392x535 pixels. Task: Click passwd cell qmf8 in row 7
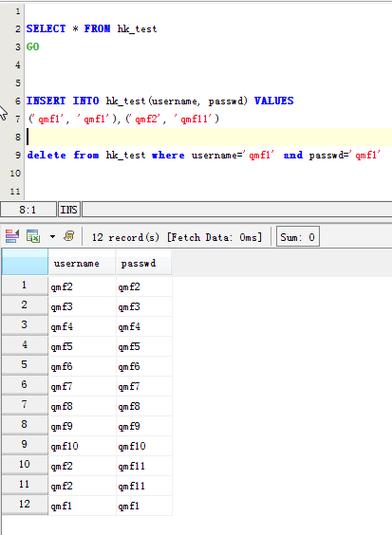[x=144, y=406]
